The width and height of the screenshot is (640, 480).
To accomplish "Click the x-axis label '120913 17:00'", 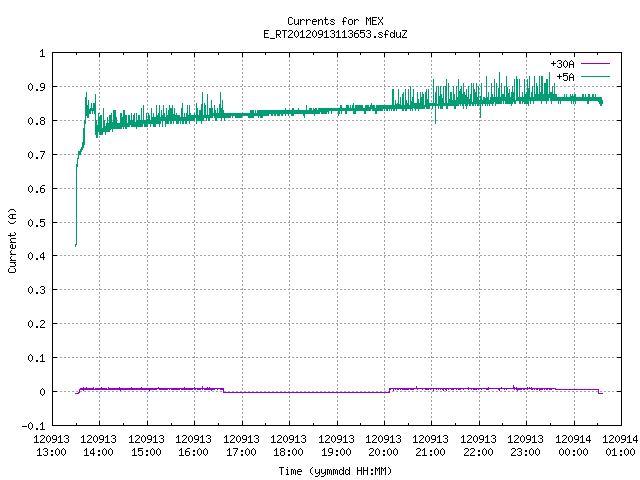I will tap(241, 446).
